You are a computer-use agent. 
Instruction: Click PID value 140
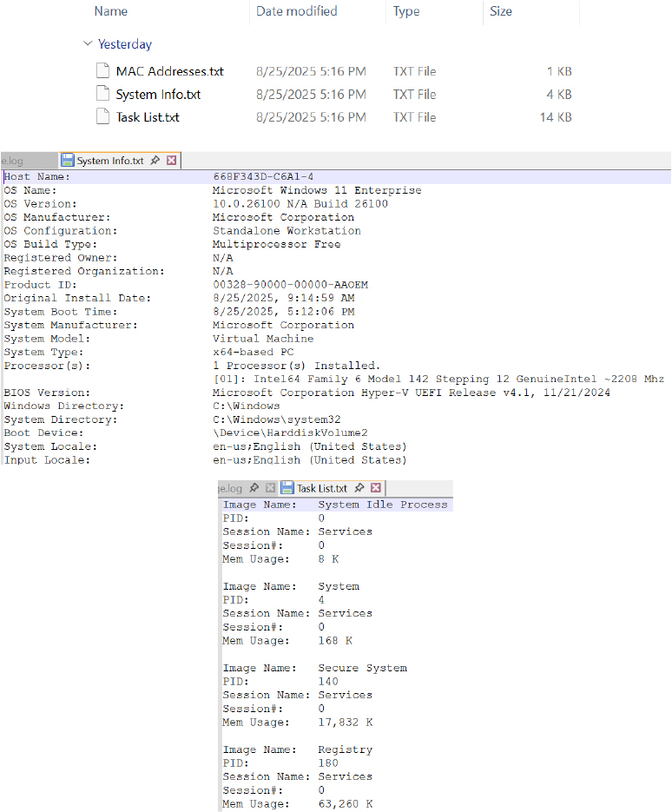[328, 682]
